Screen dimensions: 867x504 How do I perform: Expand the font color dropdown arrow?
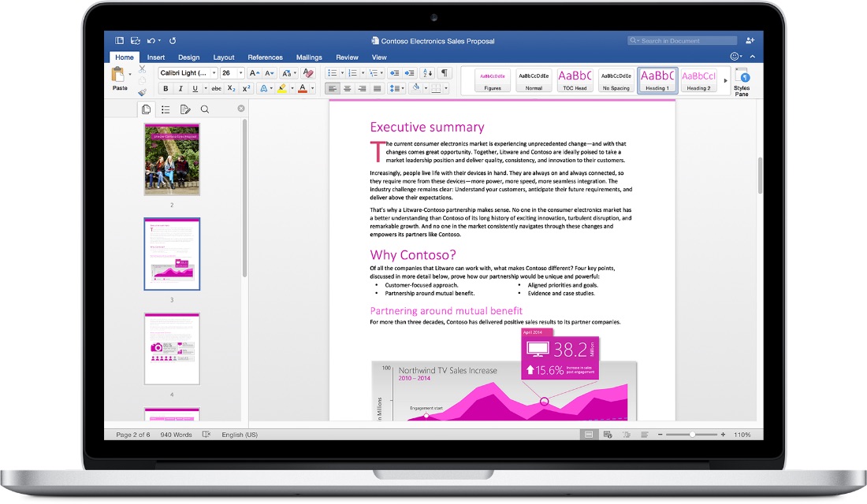[x=313, y=88]
